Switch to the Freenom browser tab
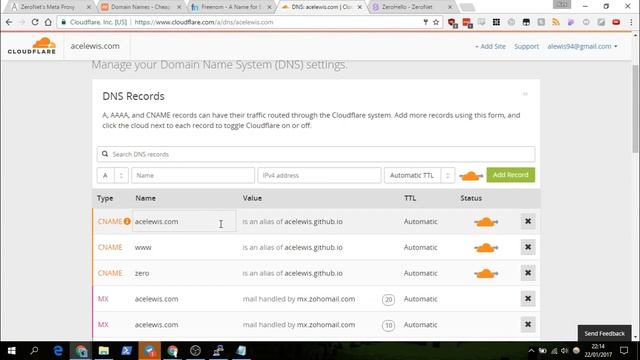This screenshot has height=360, width=640. tap(230, 7)
